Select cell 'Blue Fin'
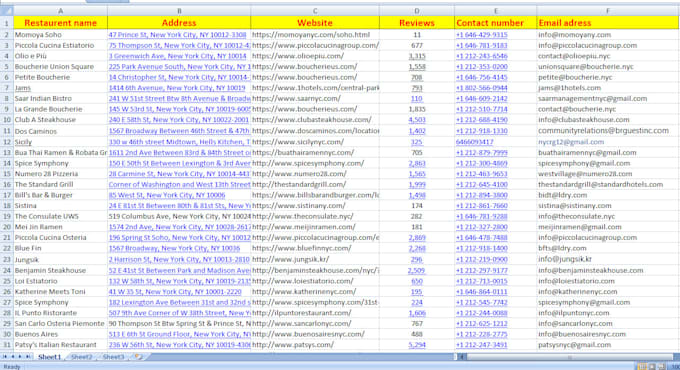Screen dimensions: 680x370 pyautogui.click(x=60, y=248)
